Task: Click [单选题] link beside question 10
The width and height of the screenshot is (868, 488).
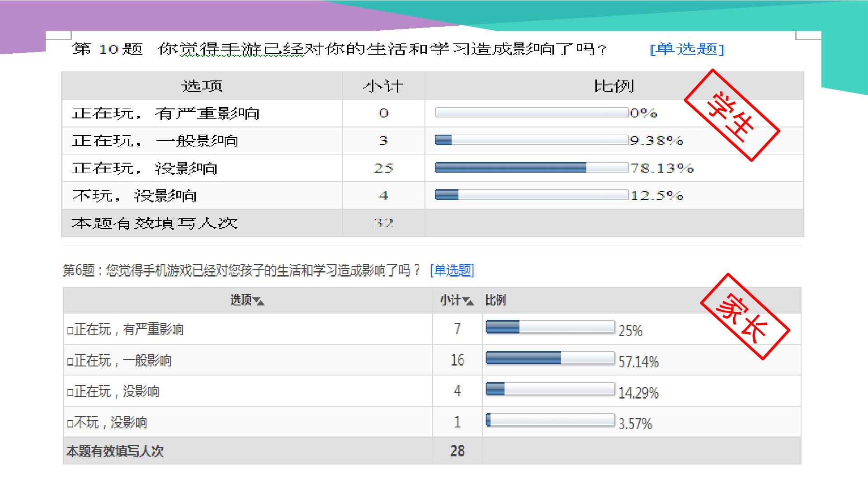Action: (687, 49)
